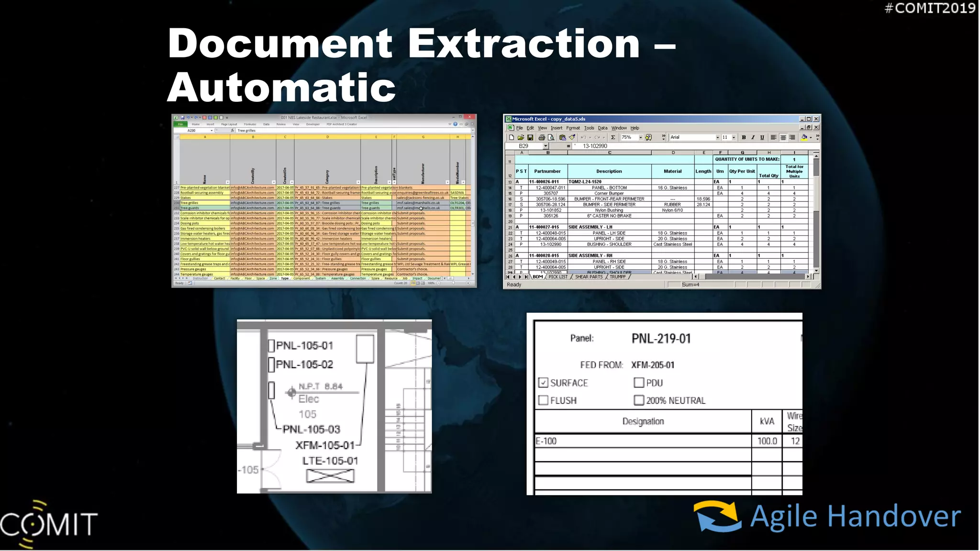Toggle Underline in copy_data5.xls toolbar

coord(762,137)
